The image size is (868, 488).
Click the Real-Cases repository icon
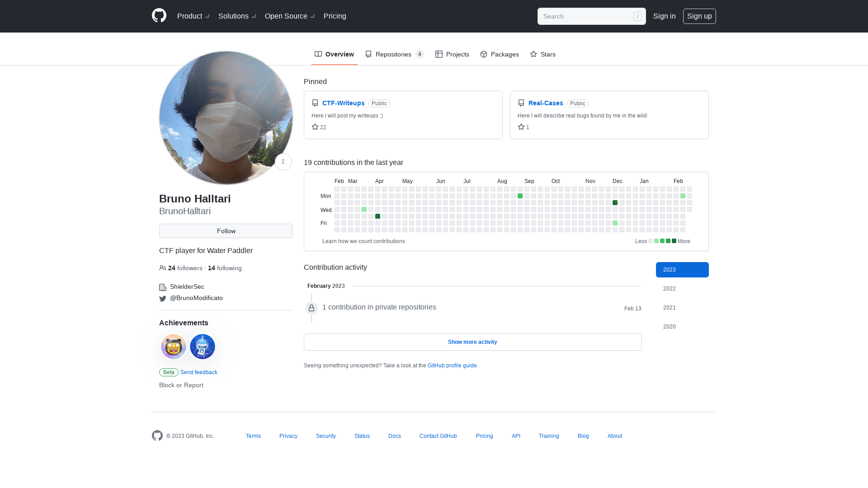click(521, 103)
